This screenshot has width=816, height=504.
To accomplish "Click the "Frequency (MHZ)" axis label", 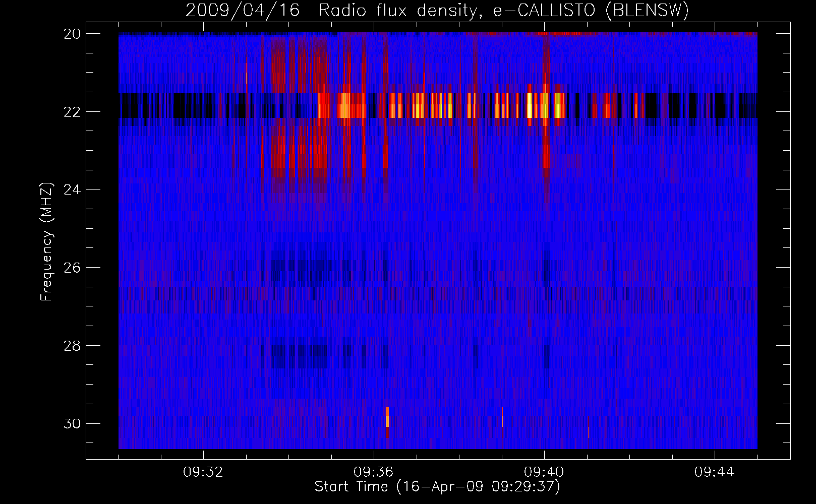I will [x=46, y=242].
